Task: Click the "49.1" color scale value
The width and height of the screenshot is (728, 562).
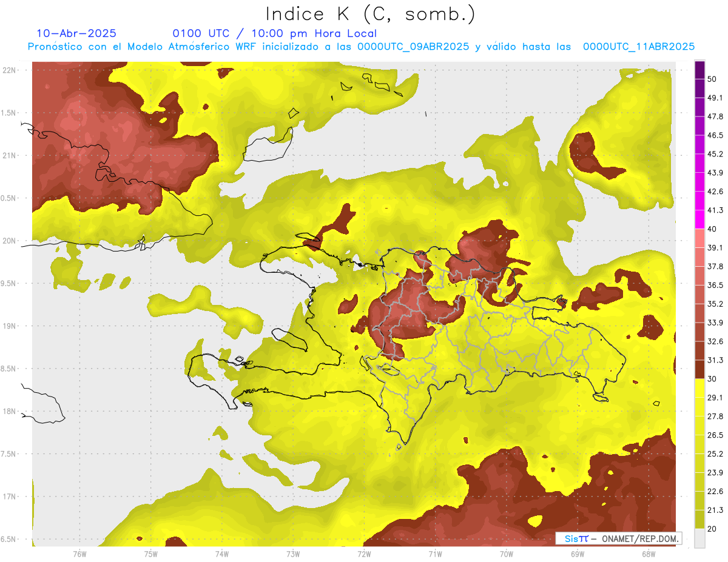Action: click(715, 98)
